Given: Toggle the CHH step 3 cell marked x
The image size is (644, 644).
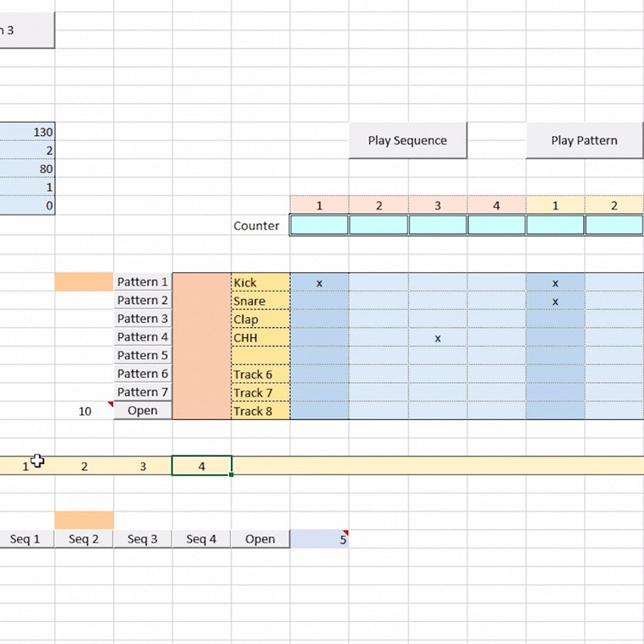Looking at the screenshot, I should [x=438, y=338].
